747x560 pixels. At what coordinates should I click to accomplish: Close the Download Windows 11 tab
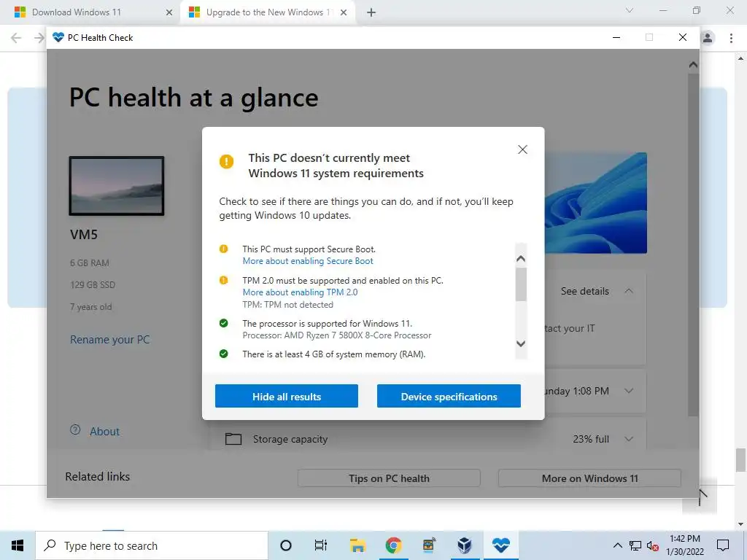(169, 12)
